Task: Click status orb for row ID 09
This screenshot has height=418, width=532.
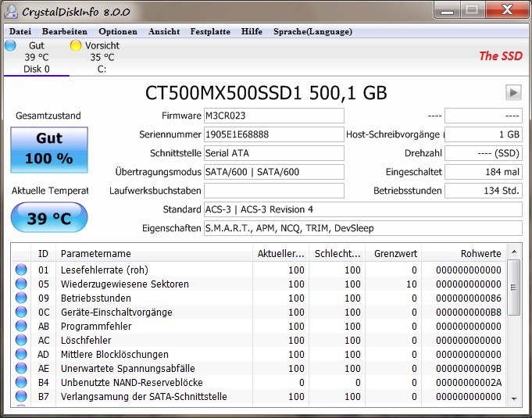Action: click(x=21, y=298)
